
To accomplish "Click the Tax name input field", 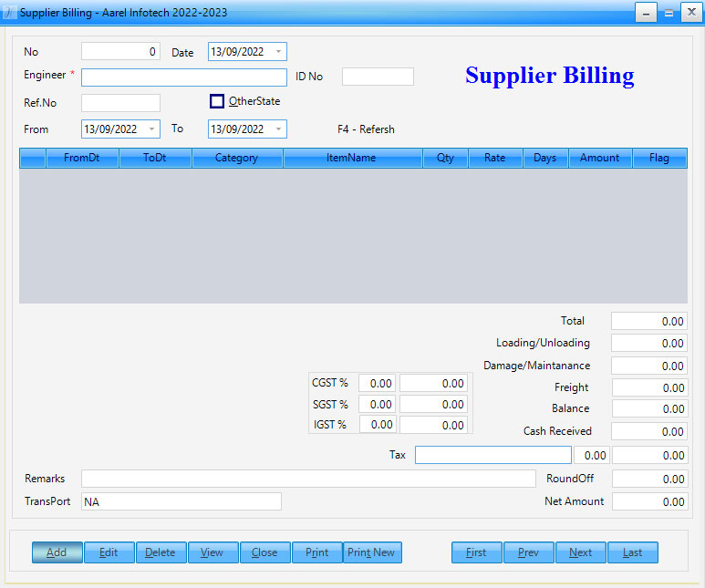I will pos(493,455).
